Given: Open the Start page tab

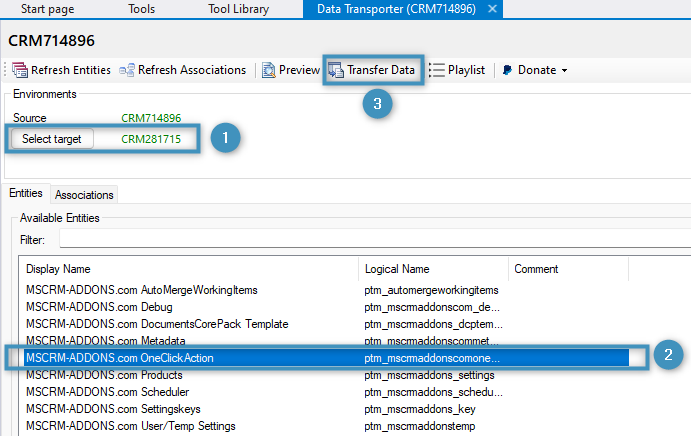Looking at the screenshot, I should click(x=48, y=9).
